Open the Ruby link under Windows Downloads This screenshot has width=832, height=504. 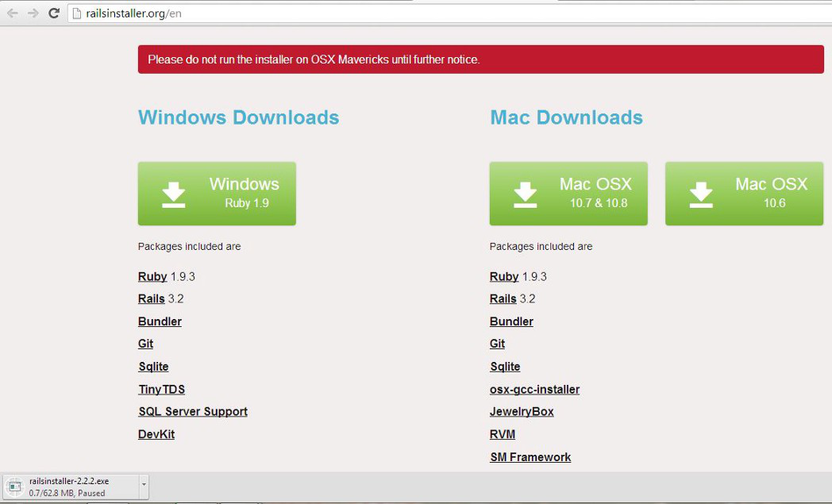pos(152,277)
